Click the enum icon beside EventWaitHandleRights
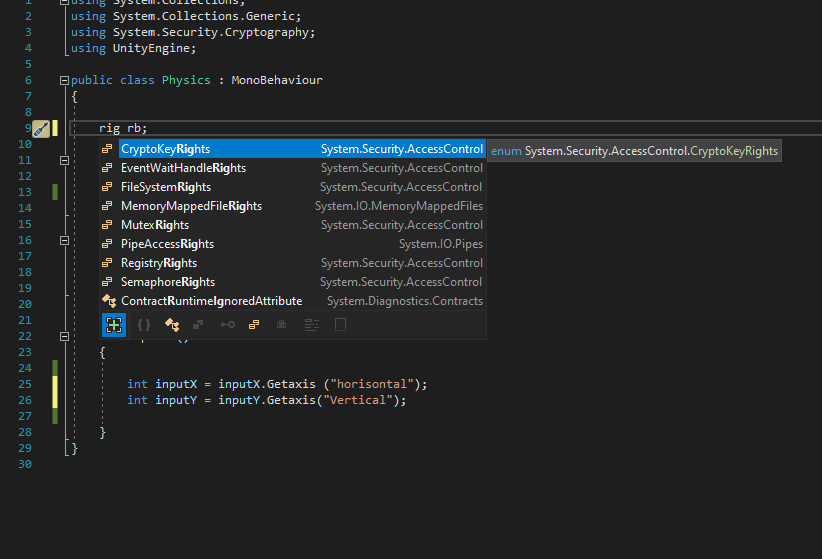Screen dimensions: 822x559 107,168
